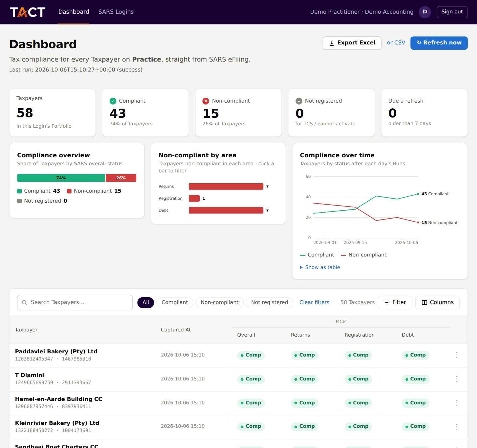Toggle the Non-compliant legend in time chart

point(364,255)
